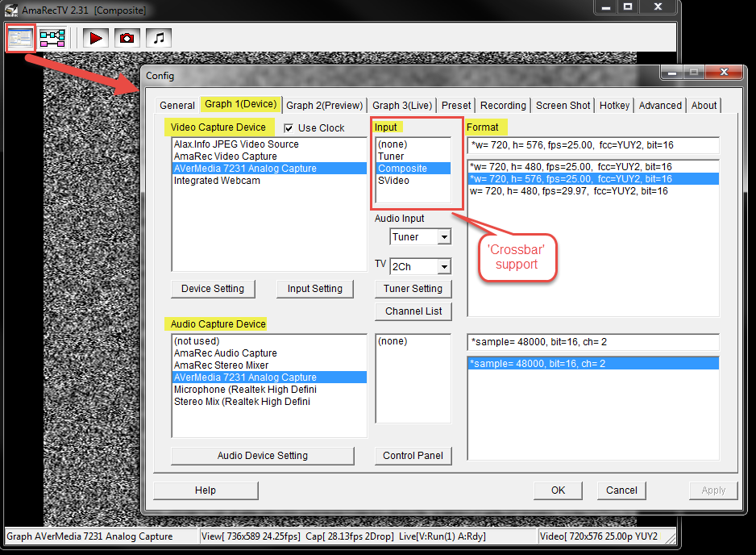Select (not used) audio capture device
The width and height of the screenshot is (756, 555).
269,341
